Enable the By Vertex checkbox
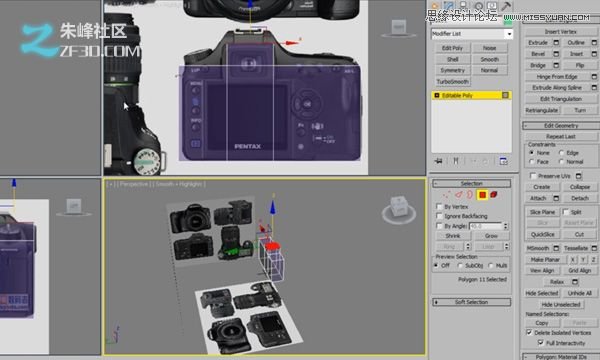This screenshot has height=360, width=600. point(439,207)
